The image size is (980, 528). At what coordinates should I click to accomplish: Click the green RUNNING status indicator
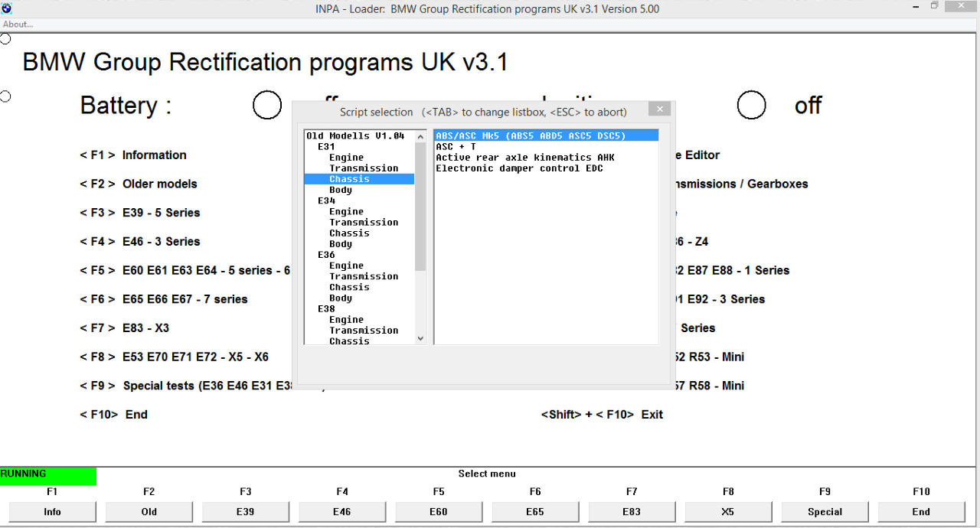[48, 475]
